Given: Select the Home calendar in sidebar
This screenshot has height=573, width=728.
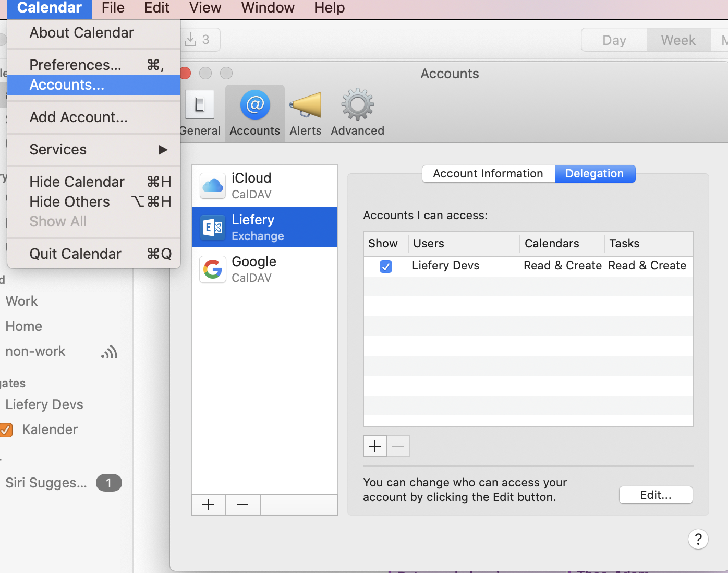Looking at the screenshot, I should click(x=24, y=327).
